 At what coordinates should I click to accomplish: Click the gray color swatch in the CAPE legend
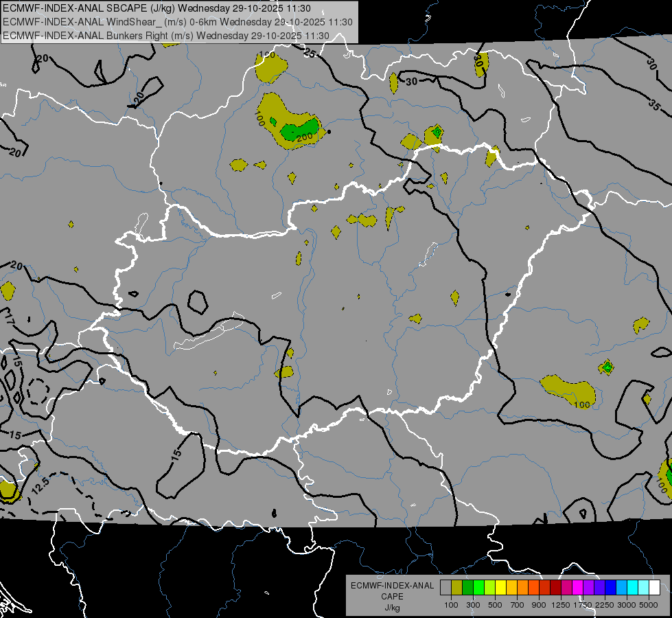click(445, 588)
